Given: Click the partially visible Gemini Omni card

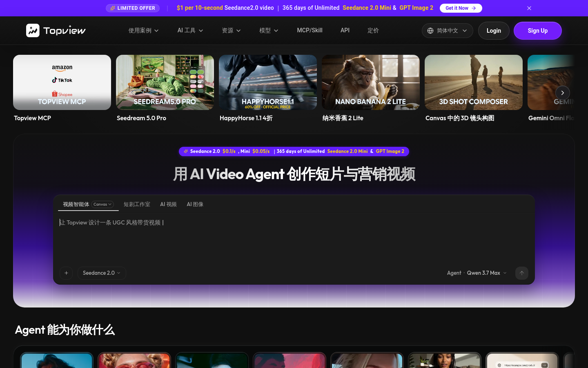Looking at the screenshot, I should click(x=551, y=82).
